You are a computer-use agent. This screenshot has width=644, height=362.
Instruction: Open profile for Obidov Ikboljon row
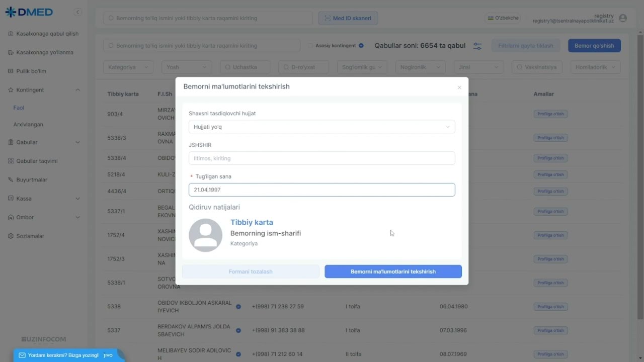tap(551, 307)
